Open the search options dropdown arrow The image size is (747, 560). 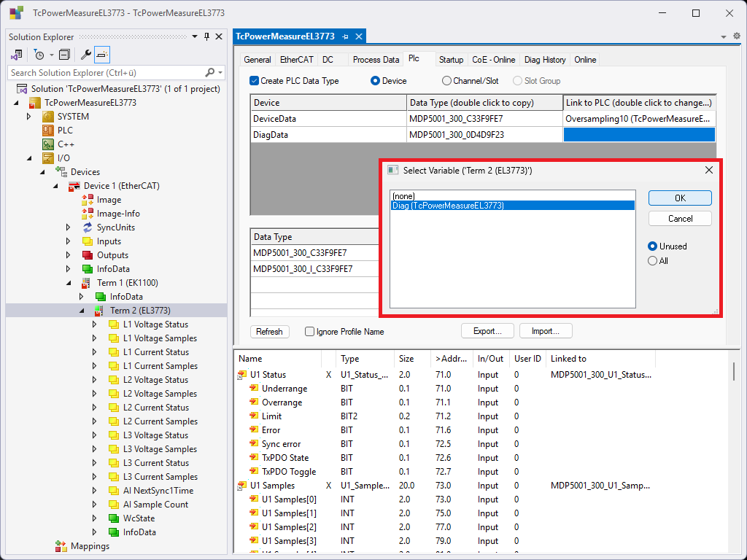point(220,73)
